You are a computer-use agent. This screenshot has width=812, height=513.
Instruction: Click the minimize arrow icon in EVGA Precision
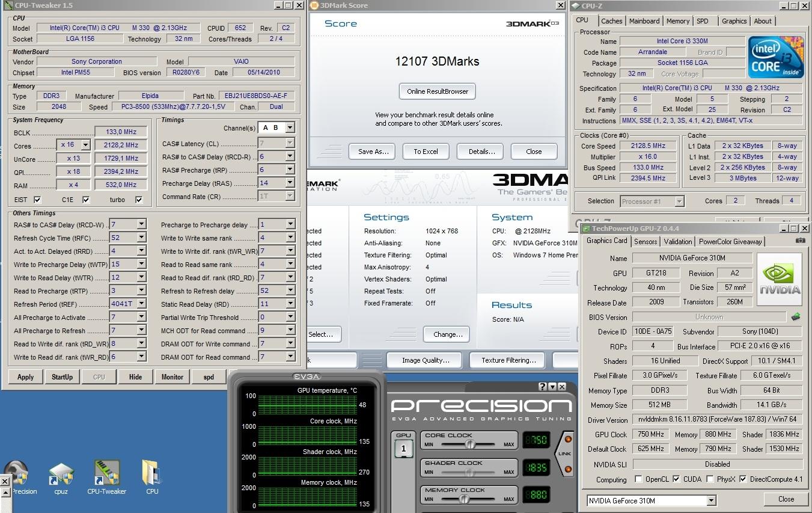(552, 387)
